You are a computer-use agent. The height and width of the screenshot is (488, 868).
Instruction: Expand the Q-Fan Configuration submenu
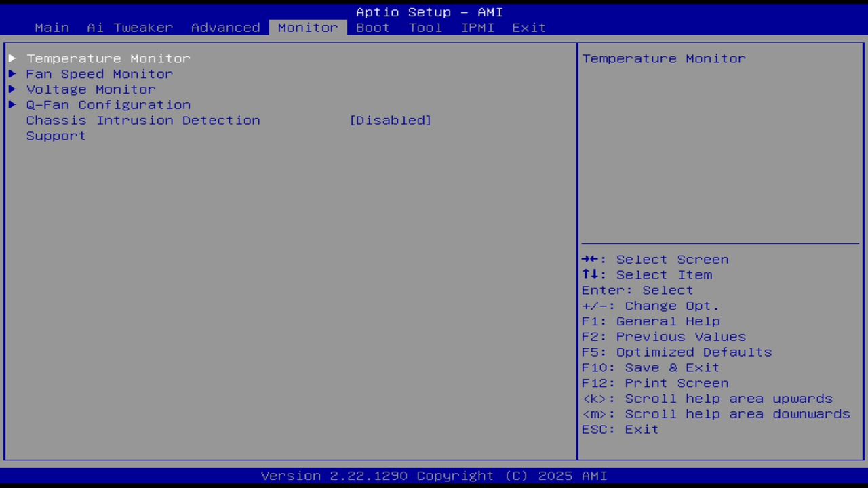108,104
